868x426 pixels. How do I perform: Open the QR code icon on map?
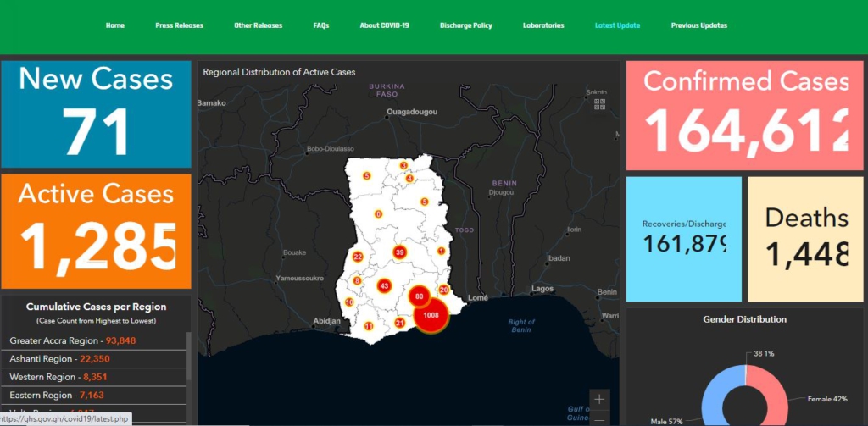coord(599,104)
